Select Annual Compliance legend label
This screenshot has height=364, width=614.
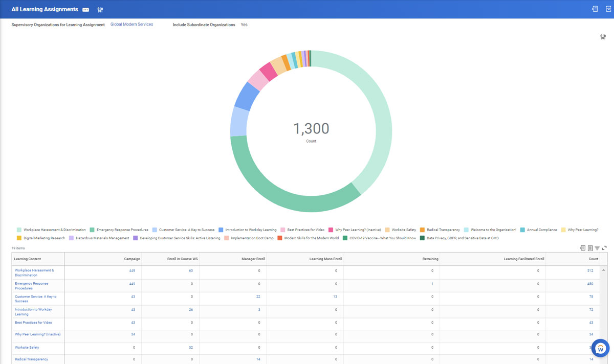pyautogui.click(x=542, y=230)
